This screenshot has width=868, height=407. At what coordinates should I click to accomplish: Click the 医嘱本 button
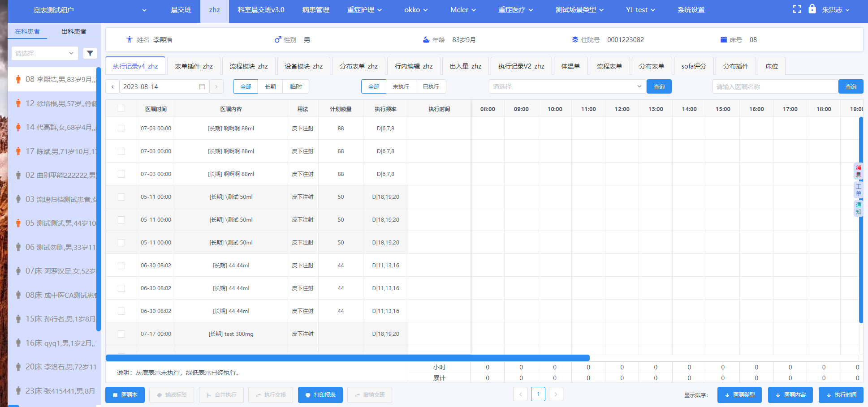click(x=125, y=395)
